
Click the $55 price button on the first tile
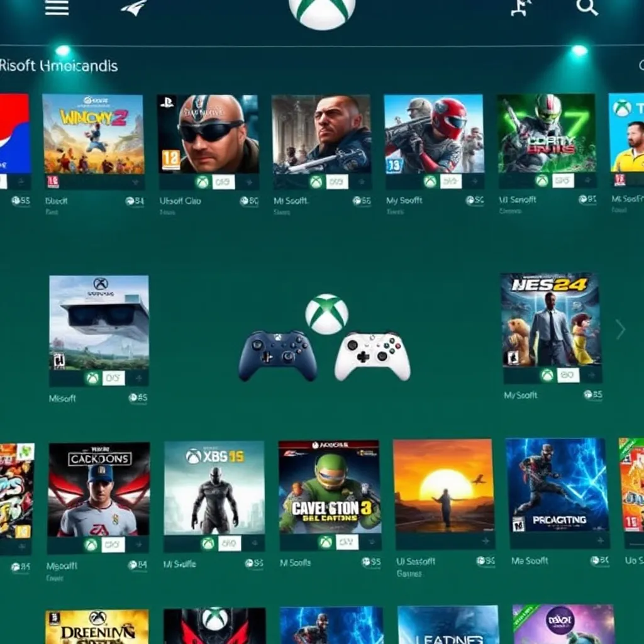click(19, 199)
